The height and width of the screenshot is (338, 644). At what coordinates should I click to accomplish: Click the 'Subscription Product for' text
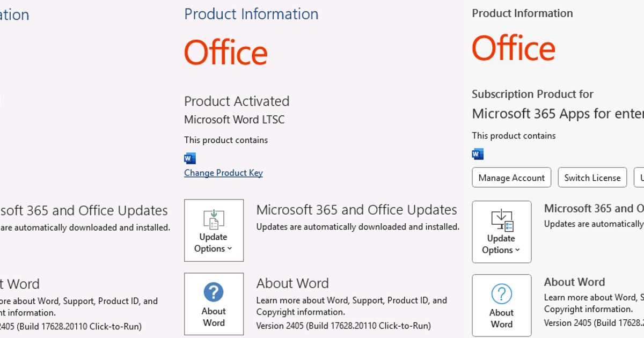point(532,94)
